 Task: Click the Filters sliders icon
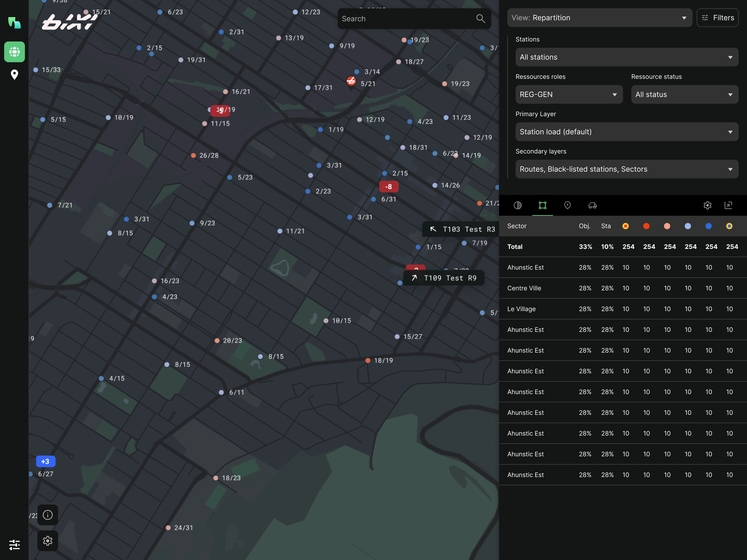(x=705, y=18)
